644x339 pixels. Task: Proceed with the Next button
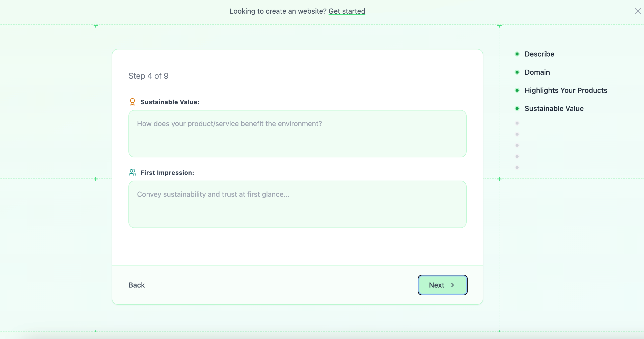[x=442, y=285]
